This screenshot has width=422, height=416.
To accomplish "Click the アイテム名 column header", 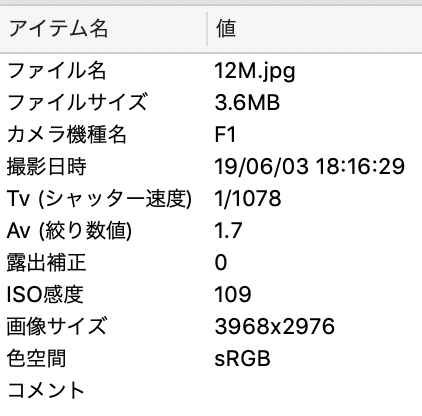I will pyautogui.click(x=103, y=29).
